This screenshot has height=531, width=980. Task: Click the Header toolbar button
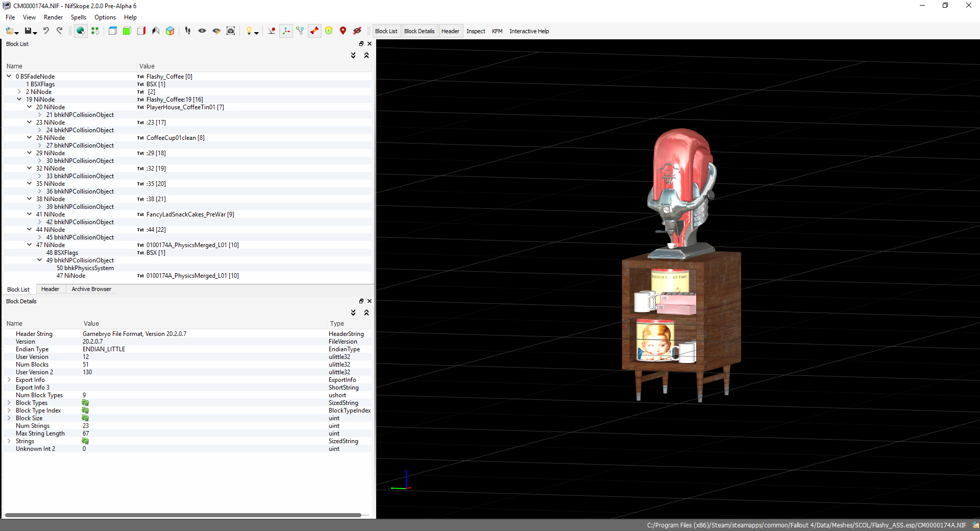[x=450, y=31]
